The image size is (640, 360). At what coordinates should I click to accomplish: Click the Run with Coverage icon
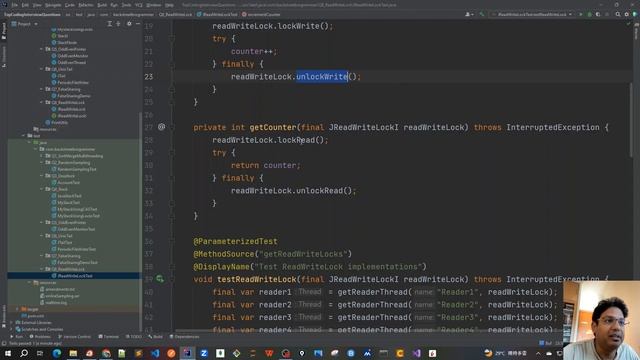pyautogui.click(x=598, y=14)
